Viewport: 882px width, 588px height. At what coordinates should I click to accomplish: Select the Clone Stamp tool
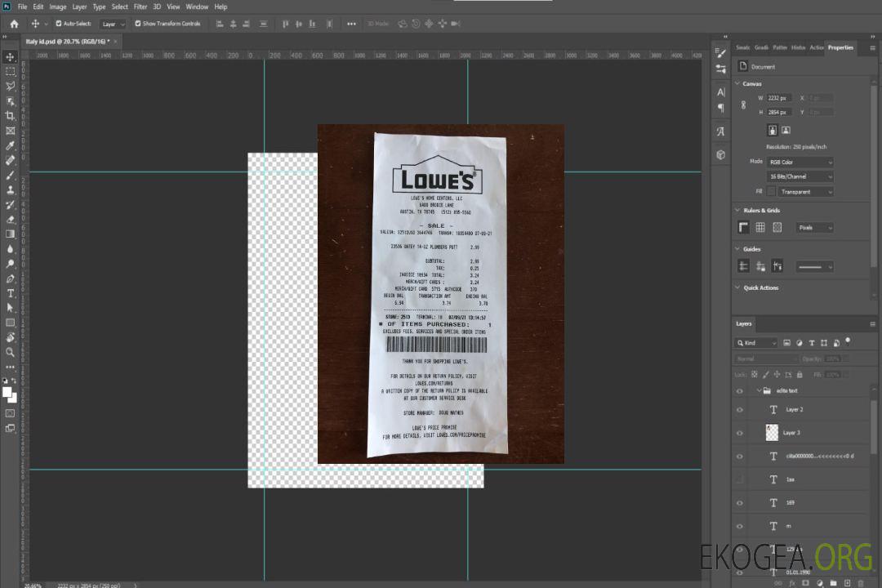10,190
